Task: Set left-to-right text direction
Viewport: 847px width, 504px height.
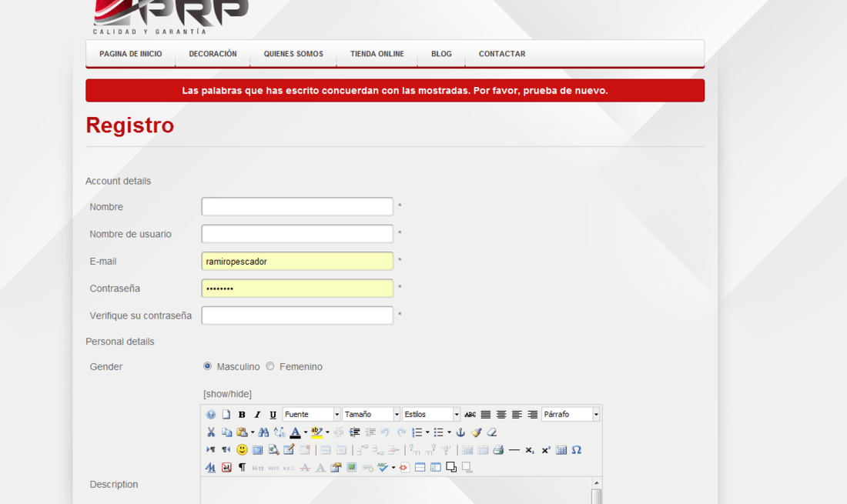Action: click(211, 450)
